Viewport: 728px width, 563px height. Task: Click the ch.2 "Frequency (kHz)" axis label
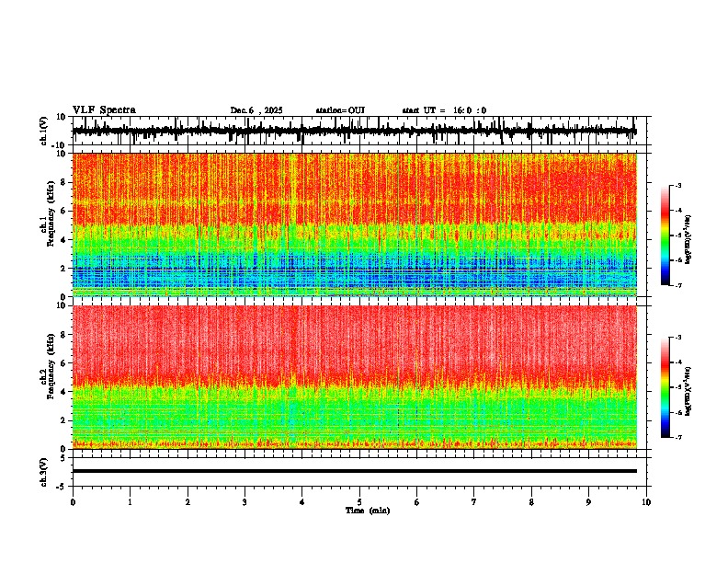click(51, 366)
